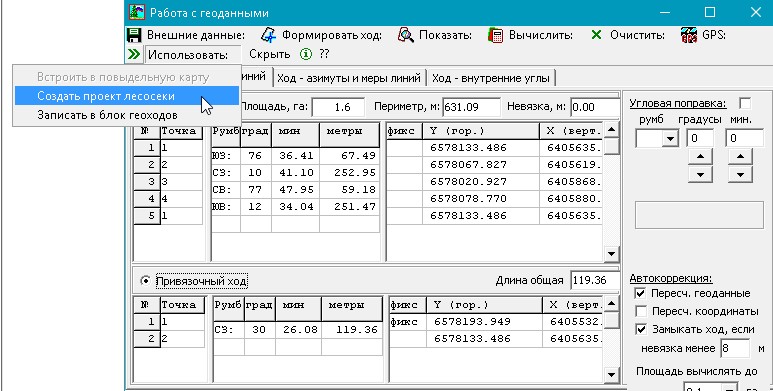Image resolution: width=773 pixels, height=391 pixels.
Task: Click the Показать magnifier icon
Action: (x=406, y=35)
